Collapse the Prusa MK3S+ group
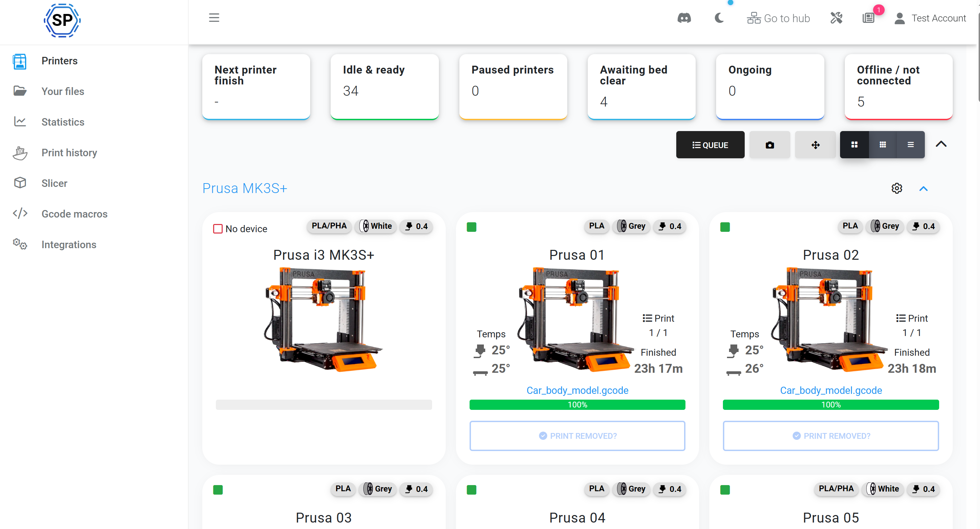 click(x=923, y=189)
